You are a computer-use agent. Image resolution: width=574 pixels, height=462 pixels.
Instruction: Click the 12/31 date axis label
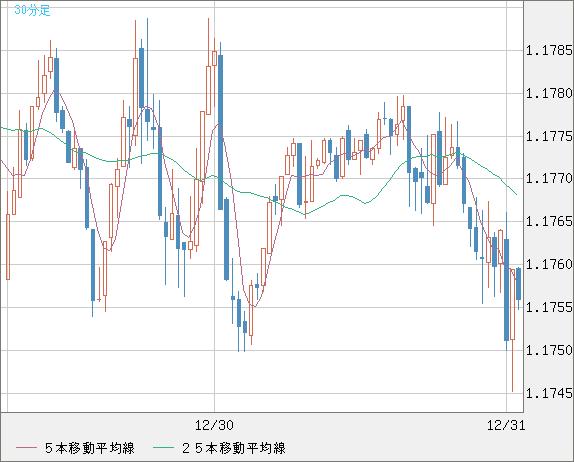pyautogui.click(x=506, y=425)
